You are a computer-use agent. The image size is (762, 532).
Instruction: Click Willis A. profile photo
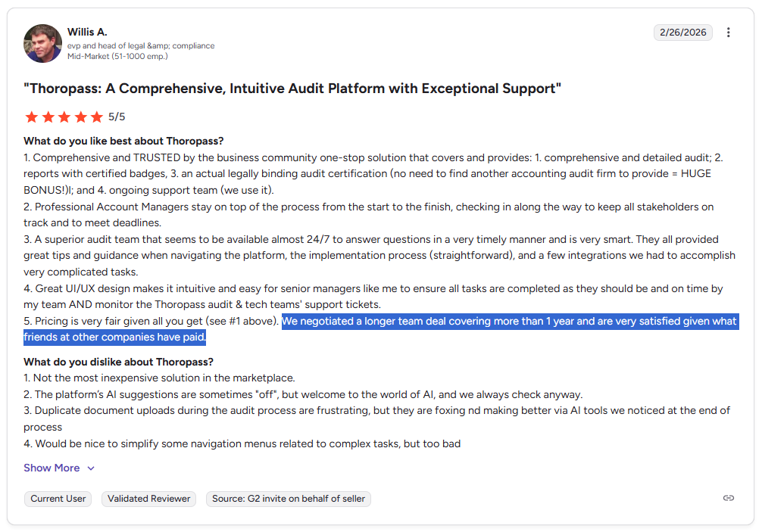pyautogui.click(x=42, y=44)
